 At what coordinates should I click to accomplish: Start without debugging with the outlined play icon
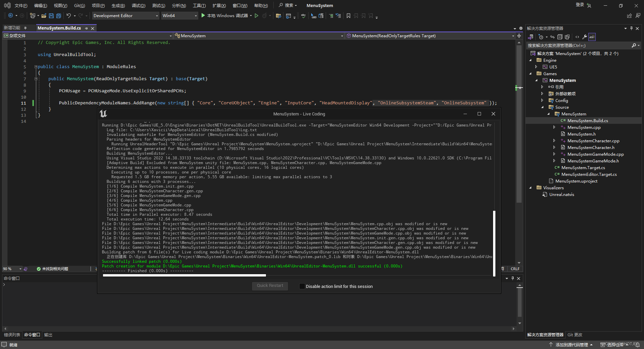tap(257, 16)
